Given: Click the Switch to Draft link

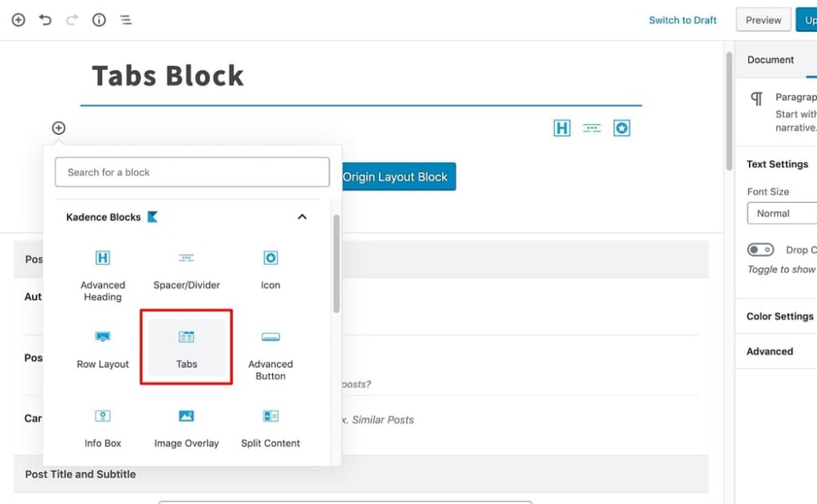Looking at the screenshot, I should pyautogui.click(x=683, y=20).
